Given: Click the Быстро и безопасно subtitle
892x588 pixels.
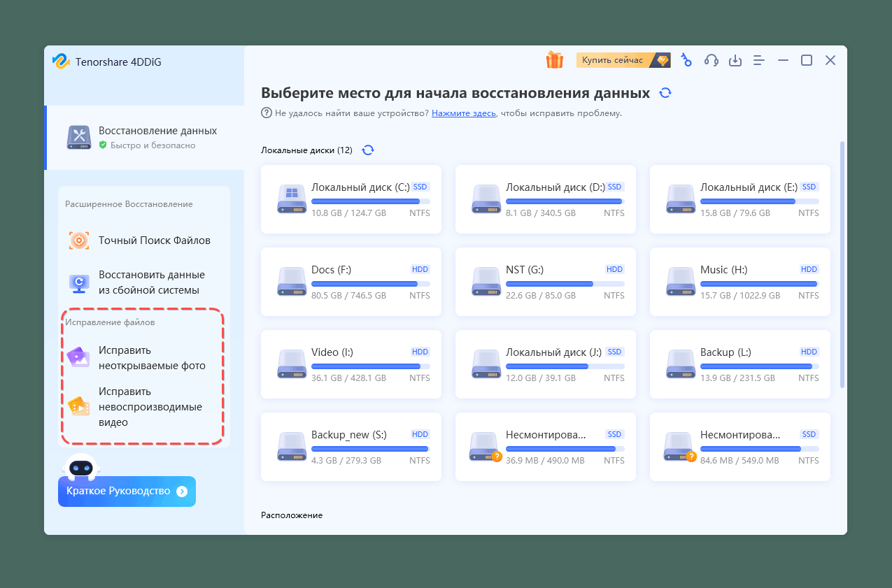Looking at the screenshot, I should coord(152,145).
